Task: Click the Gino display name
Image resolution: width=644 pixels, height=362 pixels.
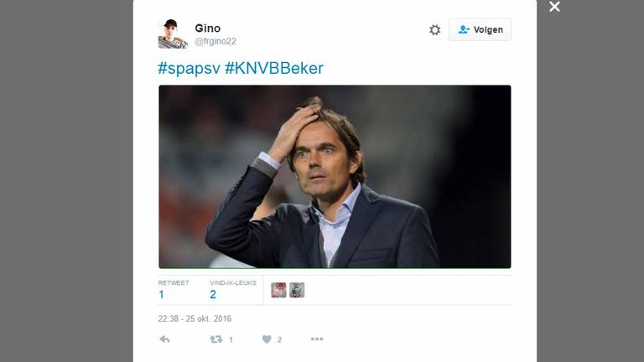Action: tap(207, 28)
